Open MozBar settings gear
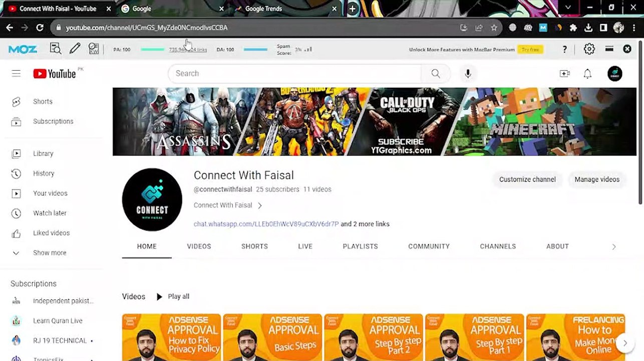Screen dimensions: 644x361 pyautogui.click(x=589, y=49)
